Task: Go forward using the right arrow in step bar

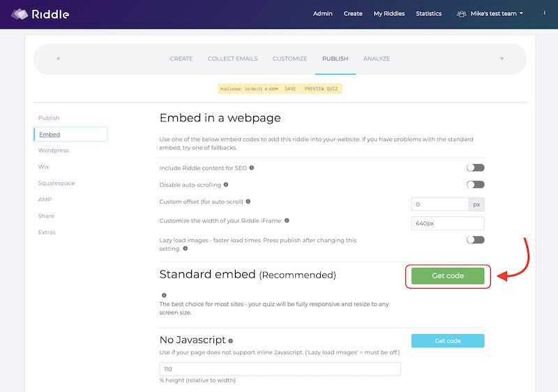Action: (501, 59)
